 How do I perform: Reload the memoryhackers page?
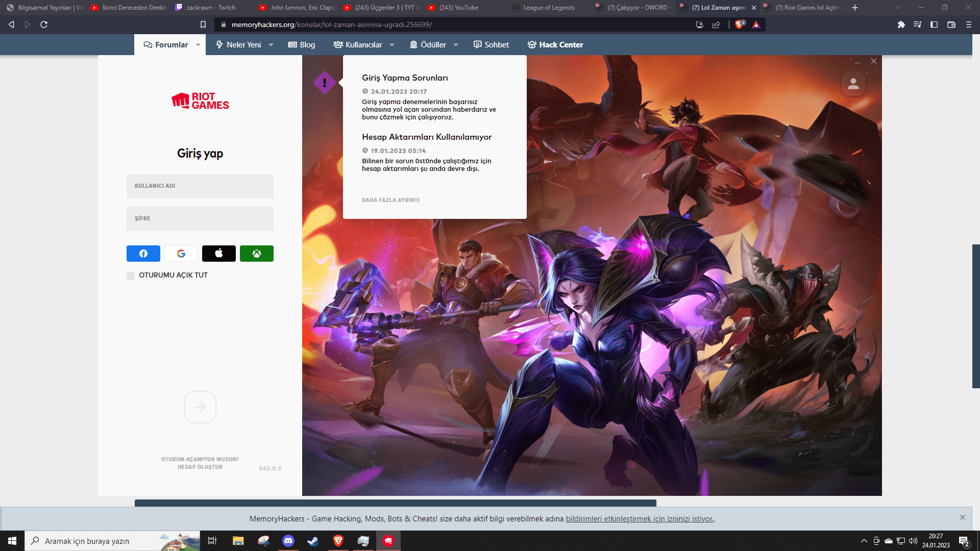tap(44, 24)
